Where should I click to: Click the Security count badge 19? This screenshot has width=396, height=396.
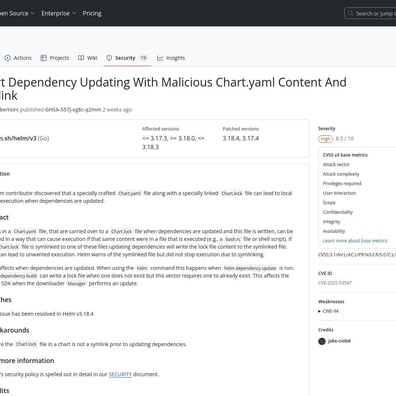143,58
